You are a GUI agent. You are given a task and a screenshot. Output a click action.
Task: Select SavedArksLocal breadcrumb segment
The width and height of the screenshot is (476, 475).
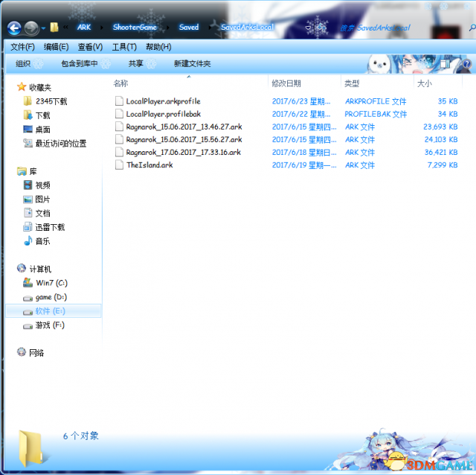click(248, 28)
